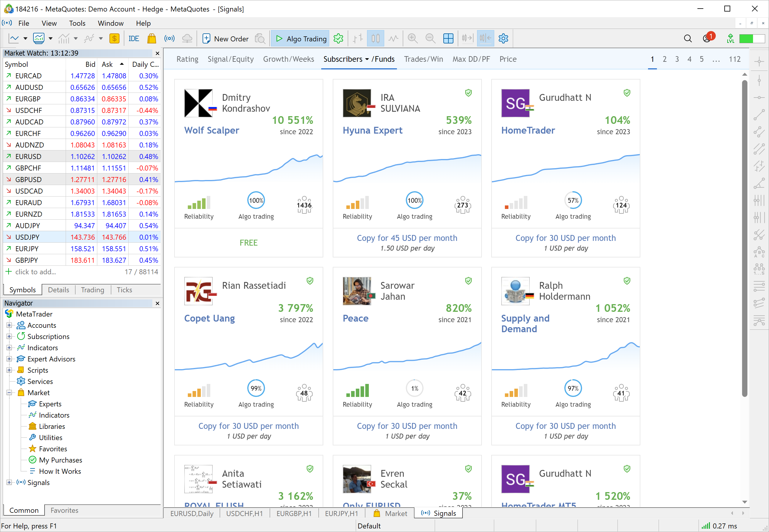Click the FREE button on Wolf Scalper
The image size is (769, 532).
point(248,243)
